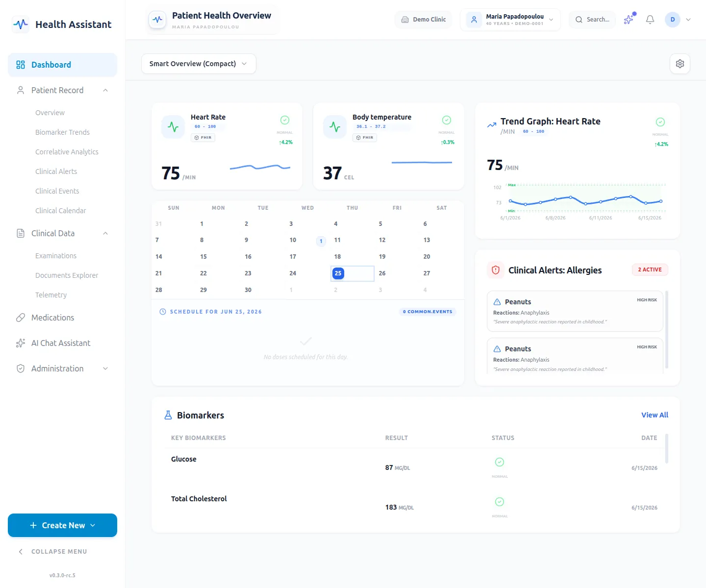
Task: Open the dashboard settings gear
Action: tap(680, 64)
